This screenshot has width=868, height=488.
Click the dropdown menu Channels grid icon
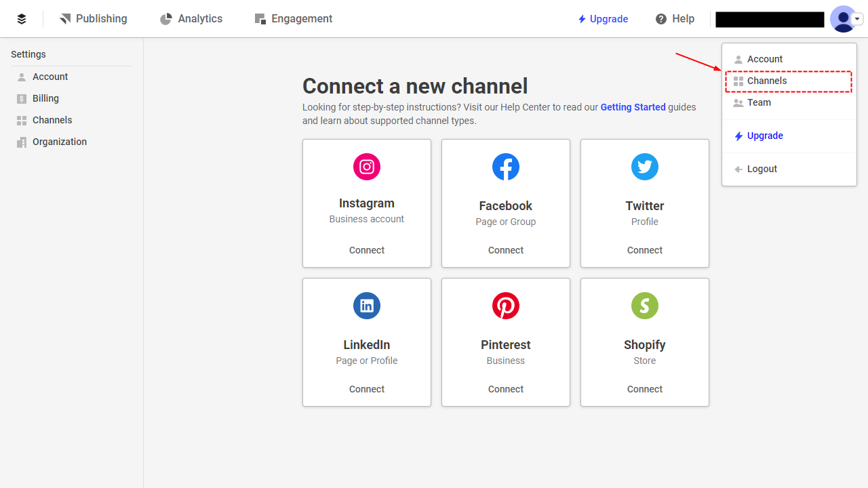(738, 81)
